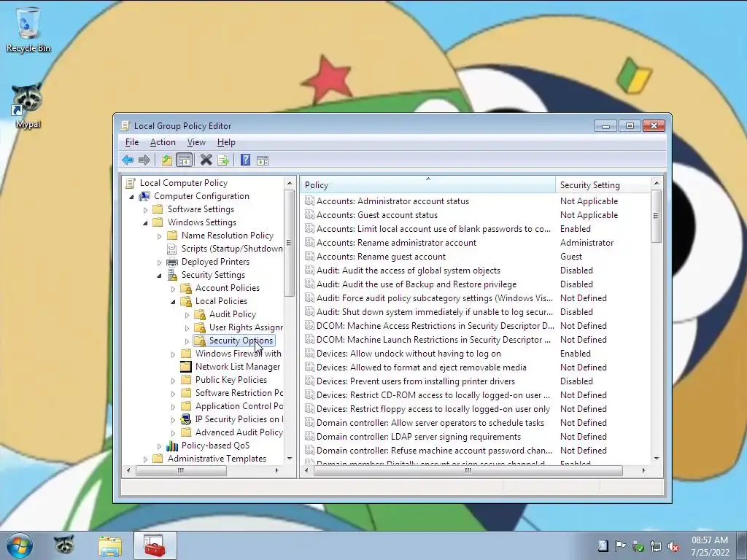Open the Help menu
Viewport: 747px width, 560px height.
click(x=226, y=142)
